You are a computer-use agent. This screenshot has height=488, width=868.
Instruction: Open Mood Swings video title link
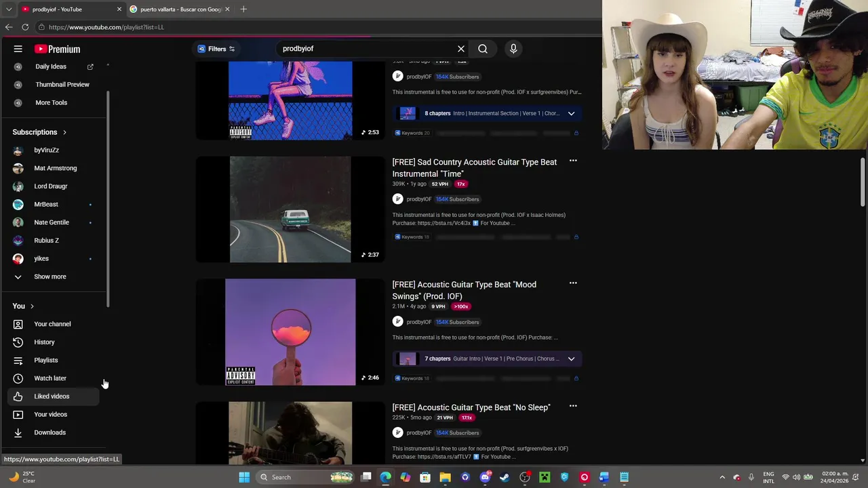[465, 291]
